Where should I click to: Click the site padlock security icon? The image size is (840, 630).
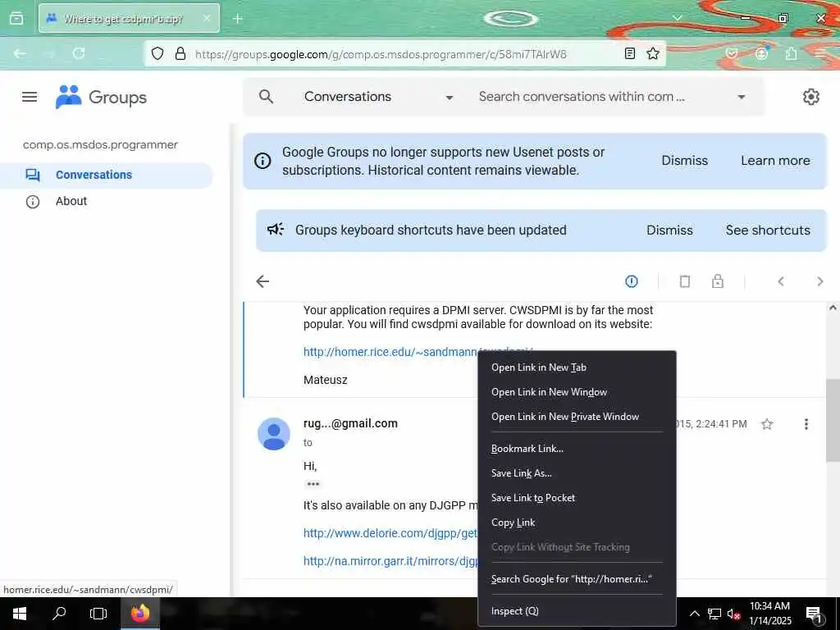coord(180,53)
